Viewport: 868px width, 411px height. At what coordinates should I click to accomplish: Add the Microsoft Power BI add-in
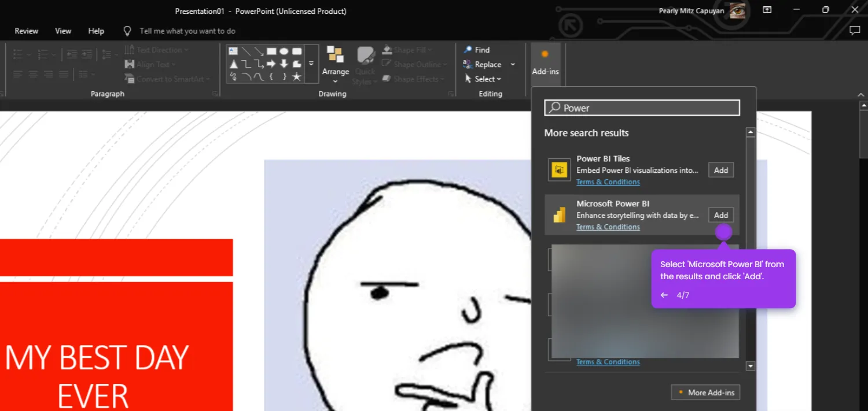click(x=721, y=215)
